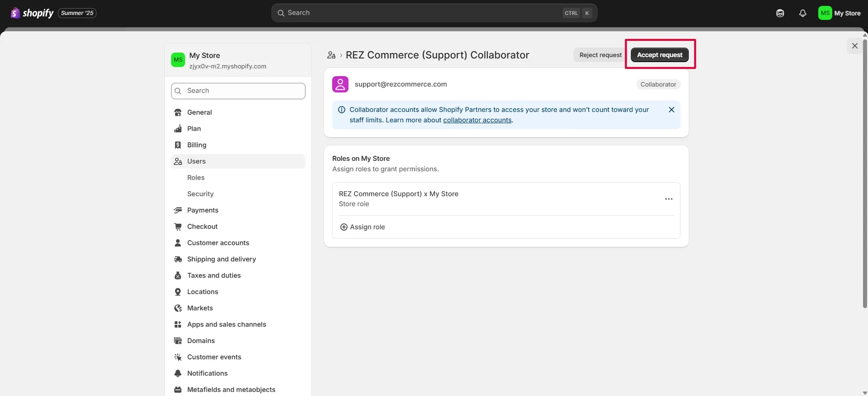Screen dimensions: 868x396
Task: Open the notifications bell
Action: pyautogui.click(x=802, y=13)
